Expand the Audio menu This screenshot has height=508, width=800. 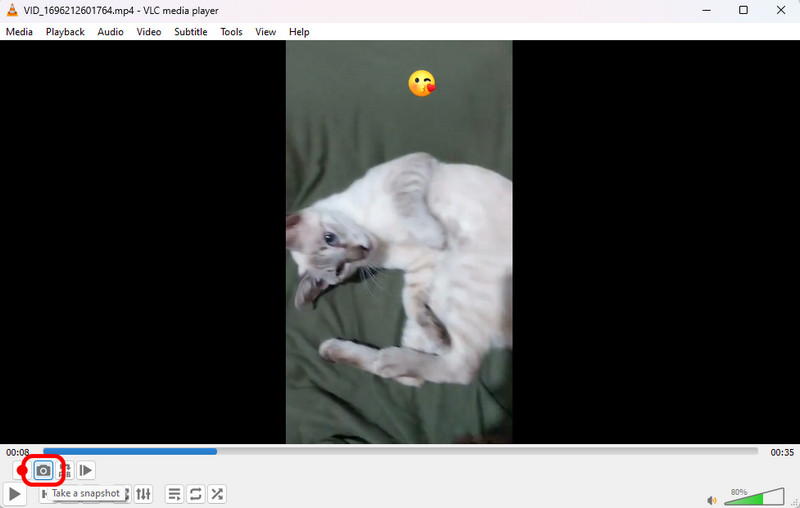pos(110,32)
